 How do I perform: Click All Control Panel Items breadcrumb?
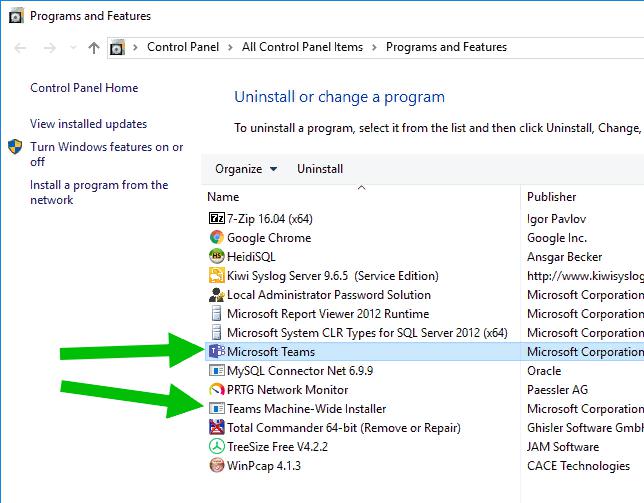[x=302, y=47]
